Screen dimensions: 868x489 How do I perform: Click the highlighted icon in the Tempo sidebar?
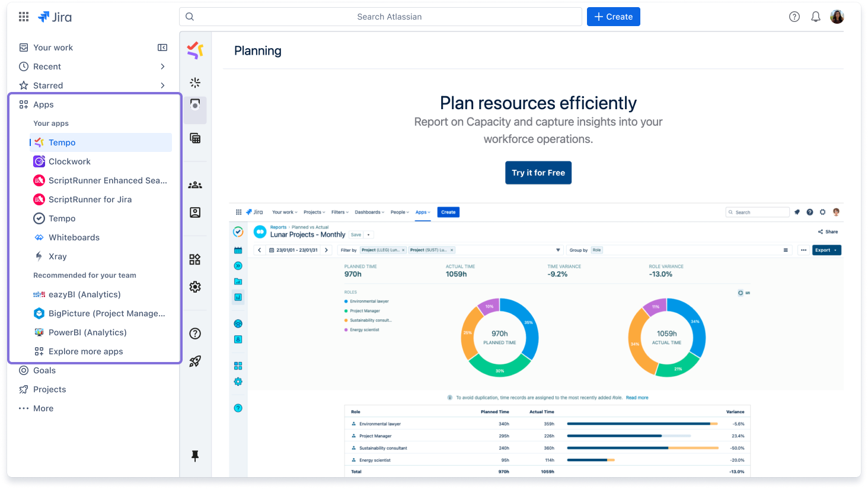(x=195, y=110)
